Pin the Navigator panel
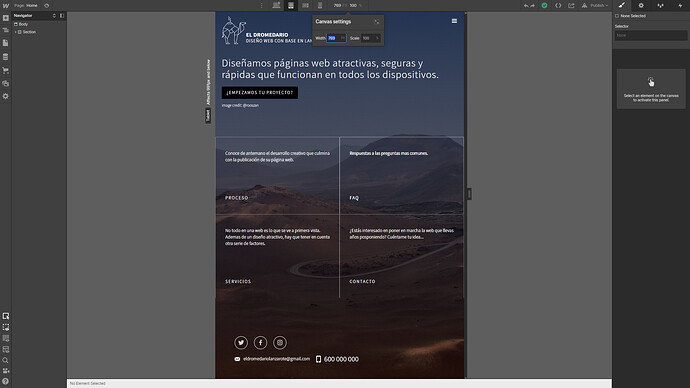This screenshot has height=388, width=690. pyautogui.click(x=62, y=15)
